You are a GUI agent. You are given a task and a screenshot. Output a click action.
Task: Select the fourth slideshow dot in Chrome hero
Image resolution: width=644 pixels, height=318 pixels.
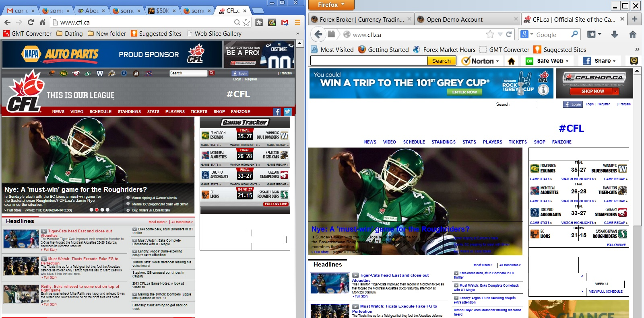click(x=107, y=210)
